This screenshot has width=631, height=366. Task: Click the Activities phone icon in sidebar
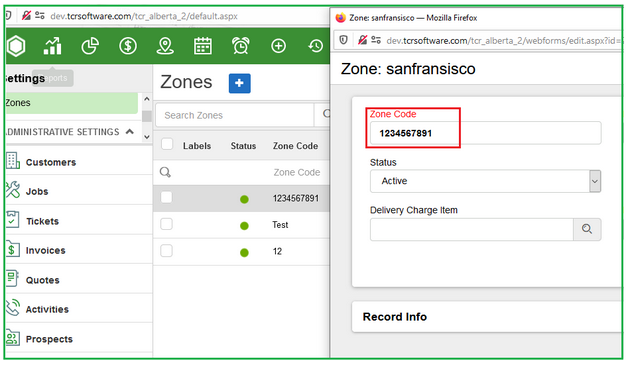coord(12,308)
